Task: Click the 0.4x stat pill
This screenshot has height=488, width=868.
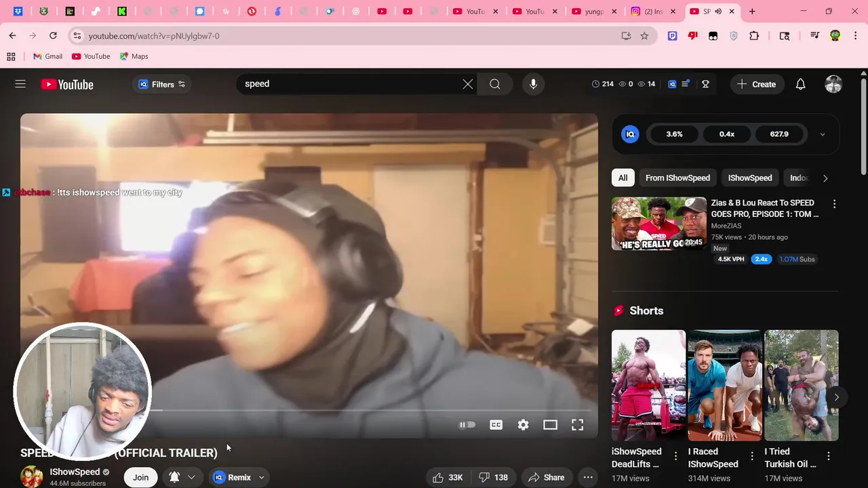Action: point(727,134)
